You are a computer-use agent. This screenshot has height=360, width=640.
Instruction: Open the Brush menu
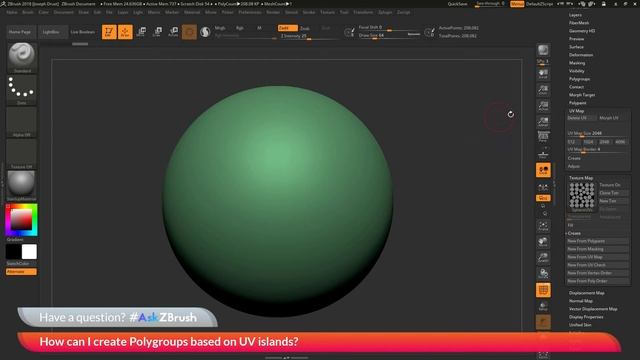point(28,12)
